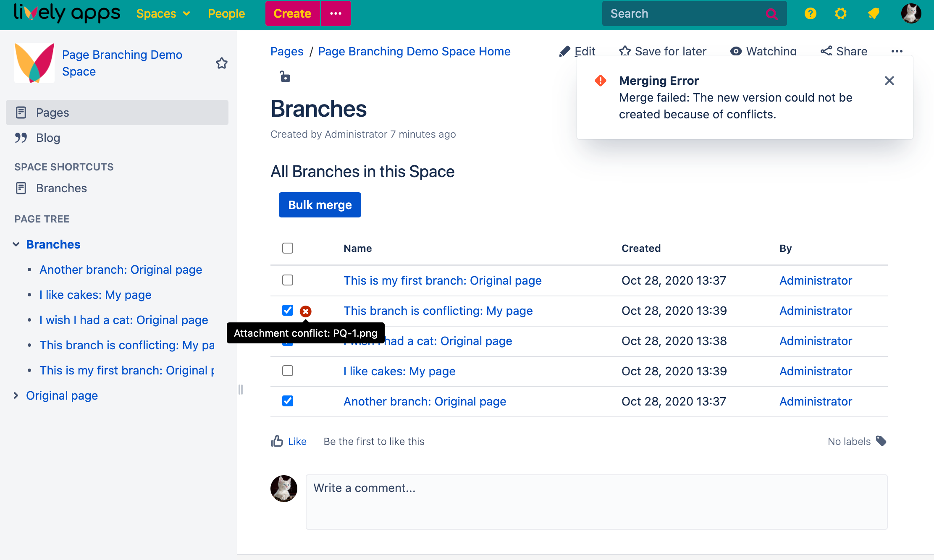Screen dimensions: 934x560
Task: Click Edit page
Action: (577, 51)
